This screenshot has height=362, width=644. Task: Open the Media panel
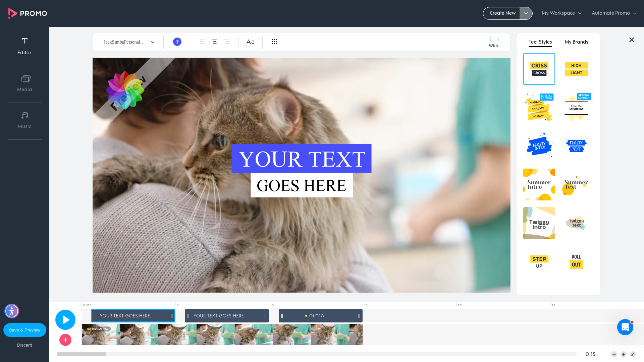point(24,83)
